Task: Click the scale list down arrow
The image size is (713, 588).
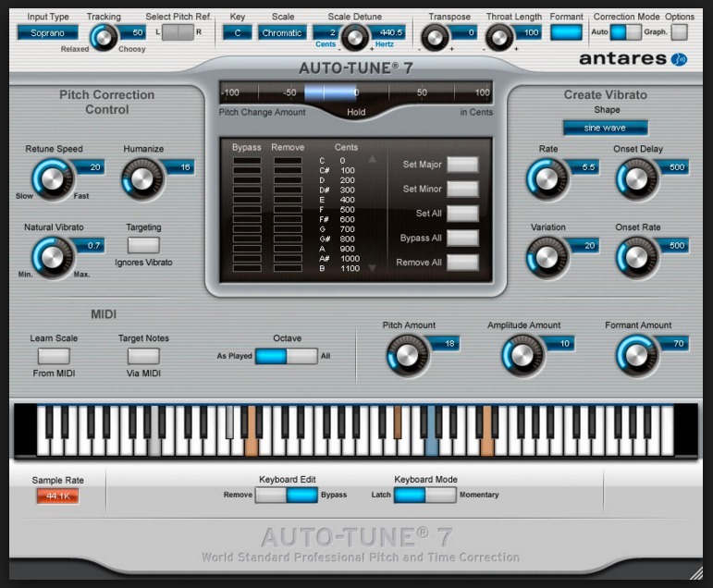Action: click(x=372, y=268)
